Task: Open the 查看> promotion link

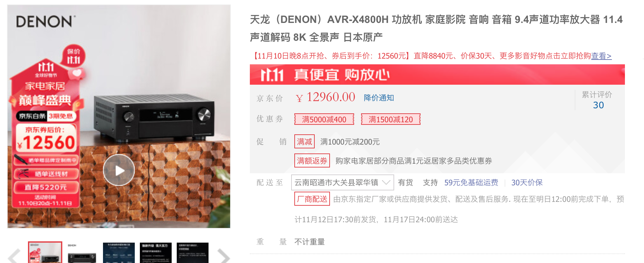Action: tap(601, 56)
